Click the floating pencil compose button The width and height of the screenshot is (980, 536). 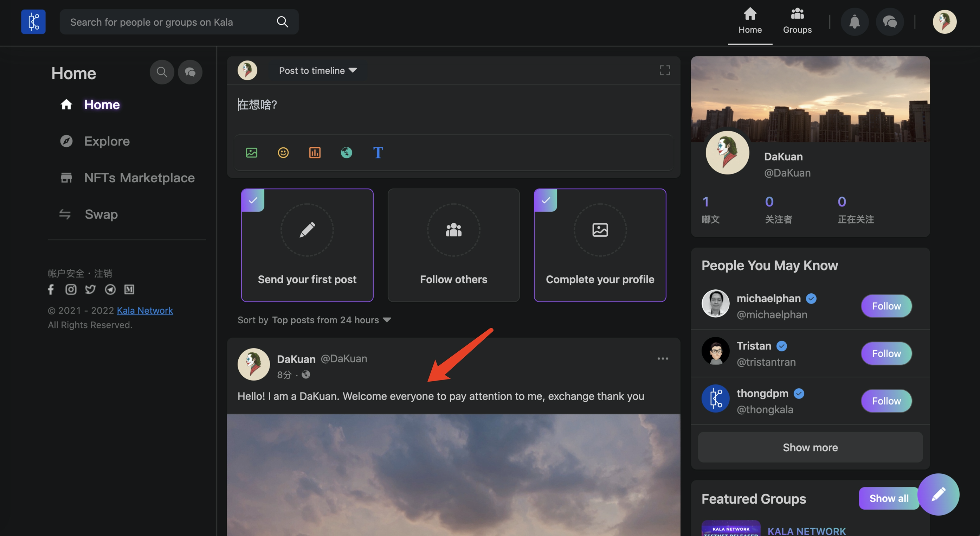pyautogui.click(x=938, y=494)
